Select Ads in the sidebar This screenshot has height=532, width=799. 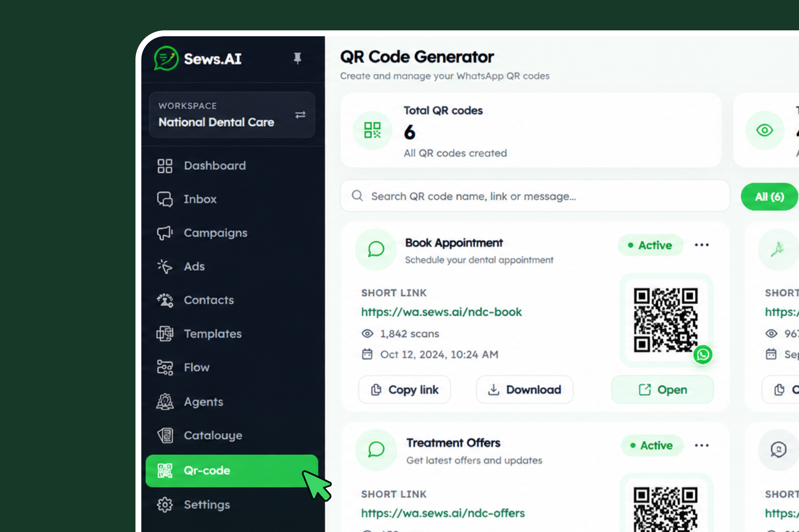click(232, 267)
